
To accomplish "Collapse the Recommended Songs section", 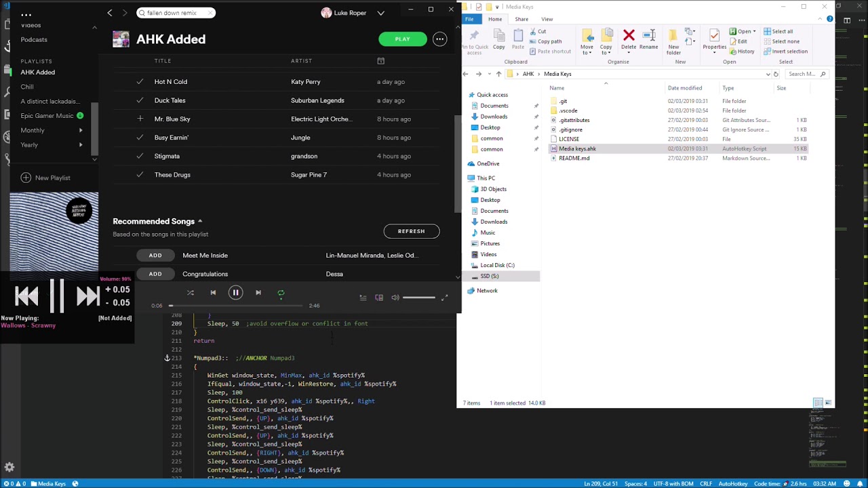I will point(200,221).
